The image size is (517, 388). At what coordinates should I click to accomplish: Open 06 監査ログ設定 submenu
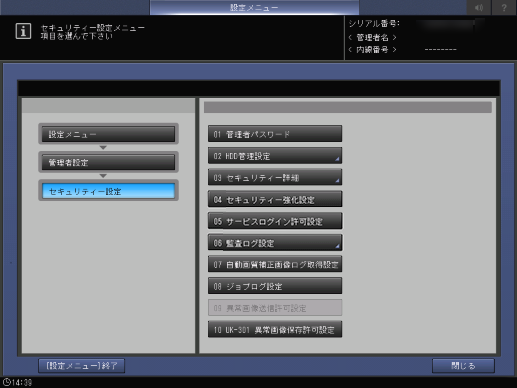point(275,243)
